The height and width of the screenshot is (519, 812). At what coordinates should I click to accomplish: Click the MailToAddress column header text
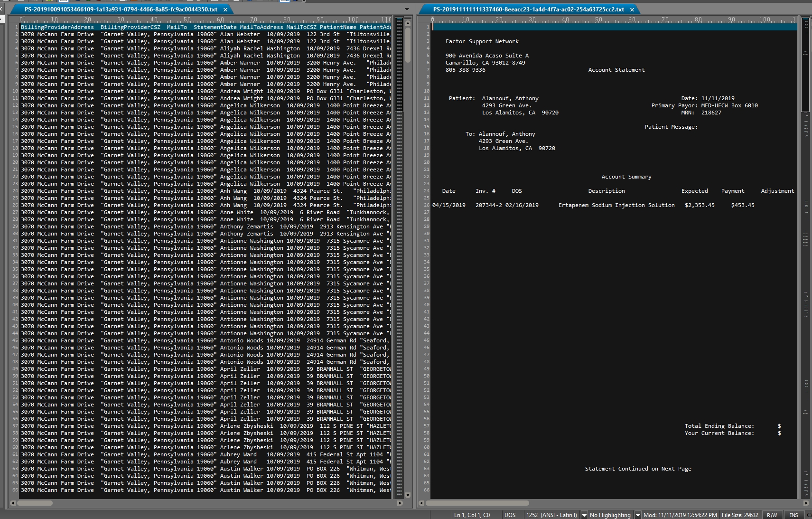click(261, 27)
